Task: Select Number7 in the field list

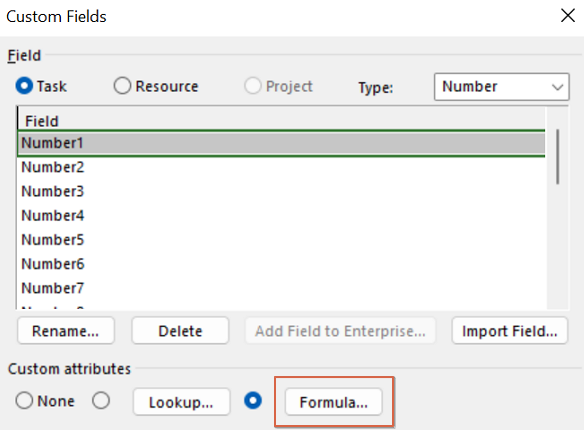Action: click(x=282, y=288)
